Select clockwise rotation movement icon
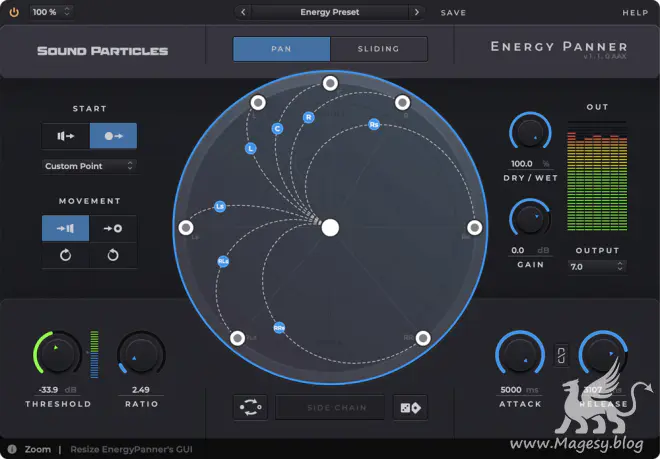Image resolution: width=660 pixels, height=459 pixels. point(65,255)
